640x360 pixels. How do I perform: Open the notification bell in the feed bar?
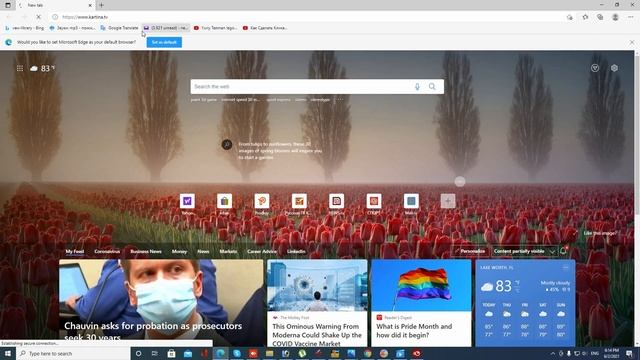pos(563,251)
